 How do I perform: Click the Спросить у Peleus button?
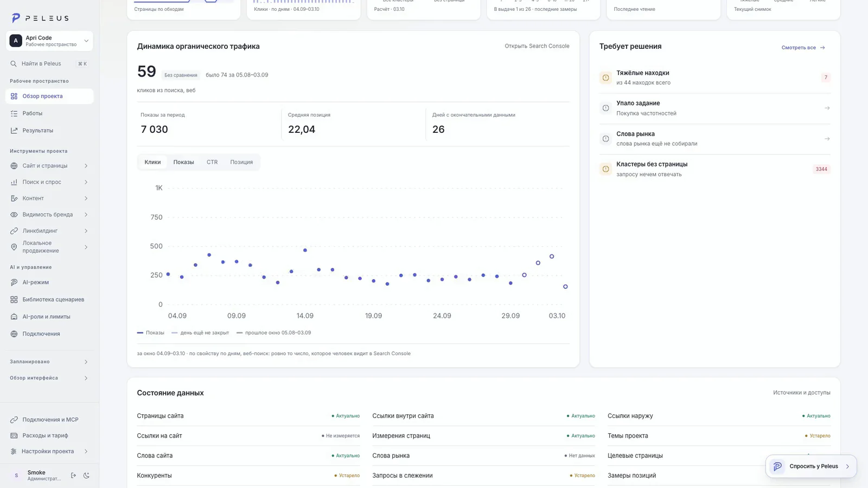pyautogui.click(x=811, y=466)
